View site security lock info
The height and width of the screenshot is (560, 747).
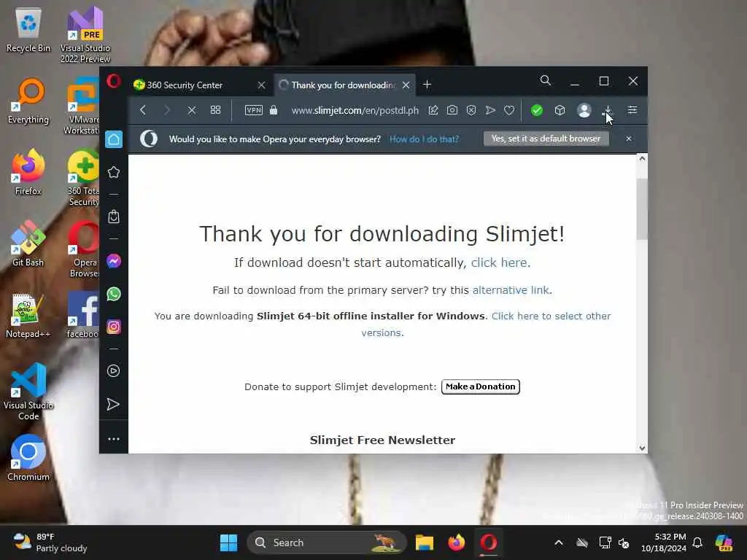pos(274,110)
